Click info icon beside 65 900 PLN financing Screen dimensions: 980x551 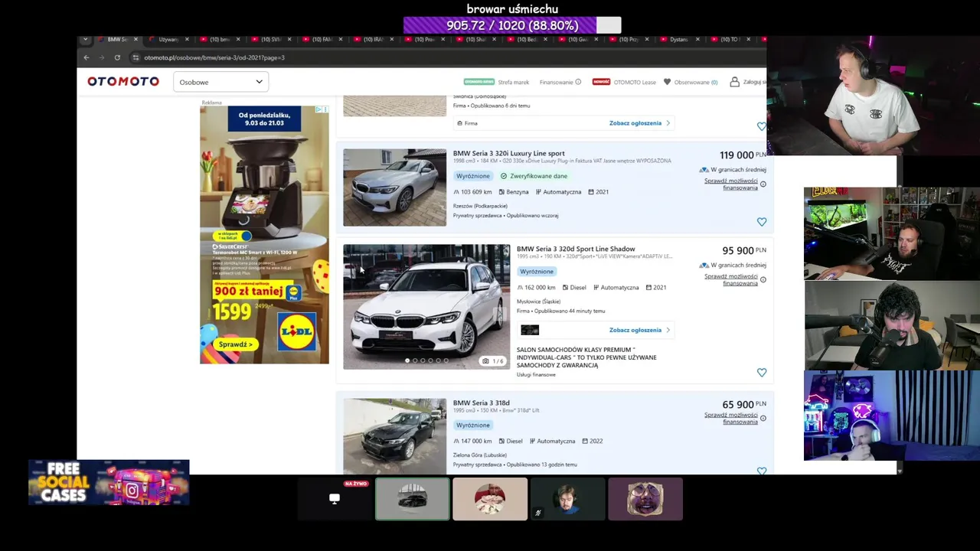763,419
